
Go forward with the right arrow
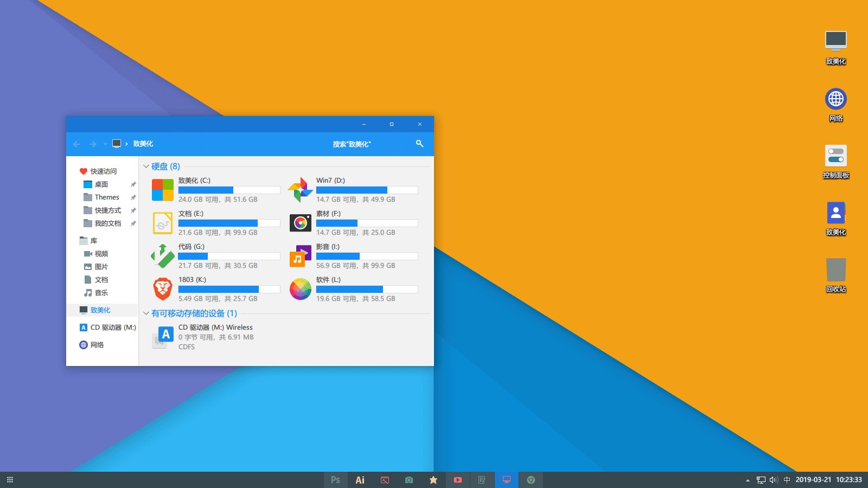93,144
